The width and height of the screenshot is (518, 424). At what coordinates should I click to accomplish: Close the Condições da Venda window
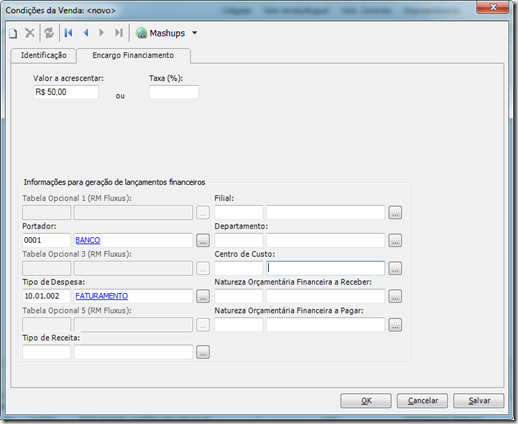[493, 7]
